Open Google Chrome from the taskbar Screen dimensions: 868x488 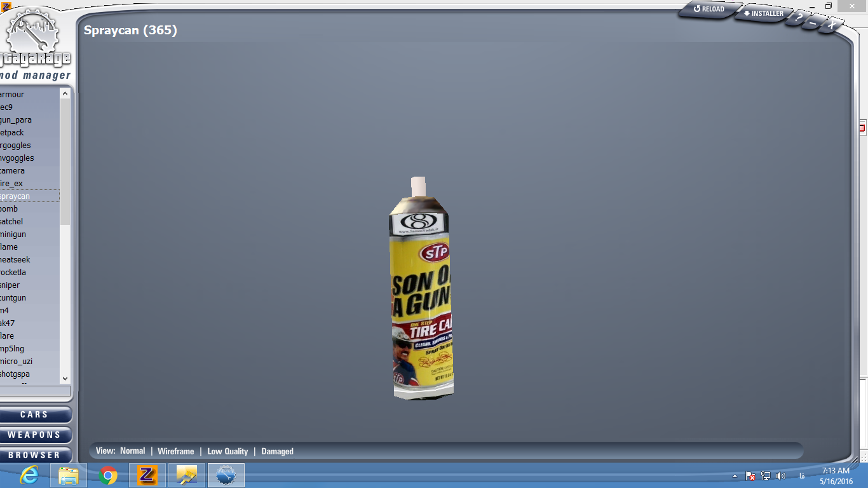click(108, 475)
